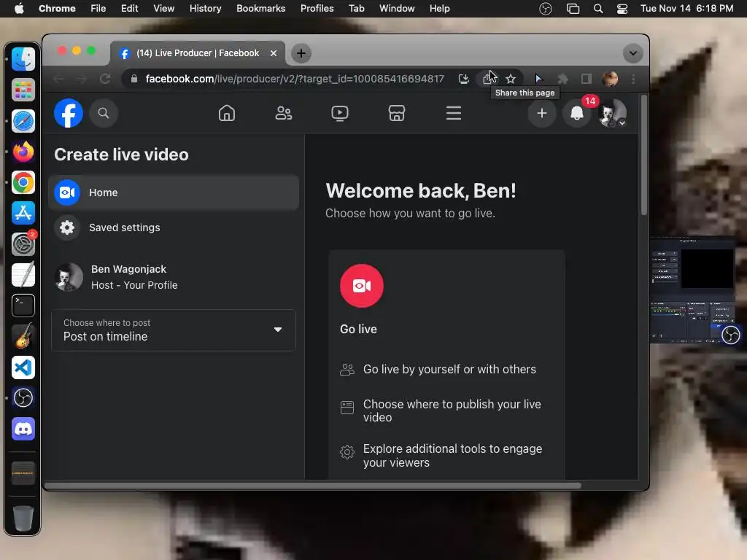
Task: Open Facebook search
Action: pos(104,113)
